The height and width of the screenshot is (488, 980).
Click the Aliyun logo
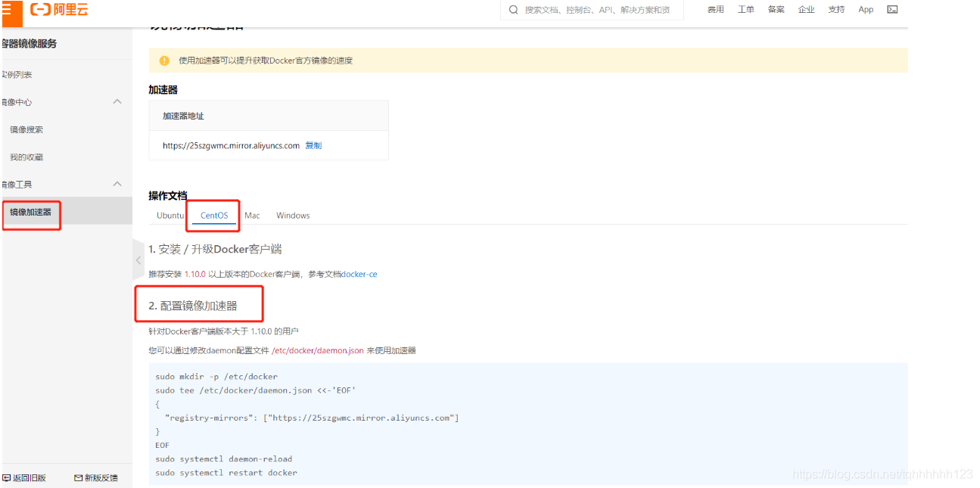click(x=59, y=10)
